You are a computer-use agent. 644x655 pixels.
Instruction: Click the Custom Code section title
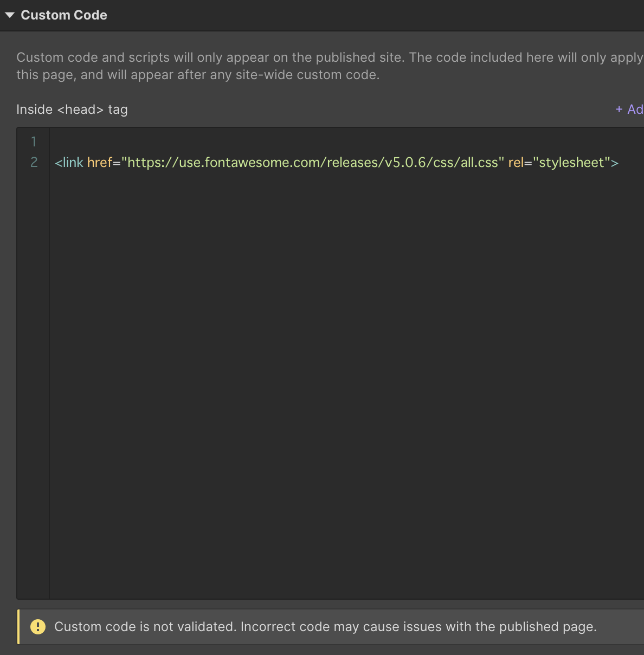coord(64,15)
